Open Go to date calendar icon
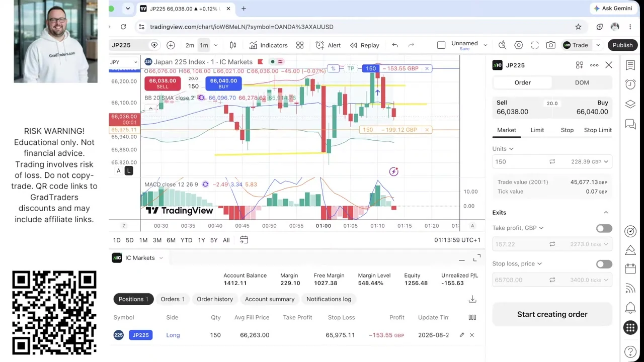 (244, 240)
